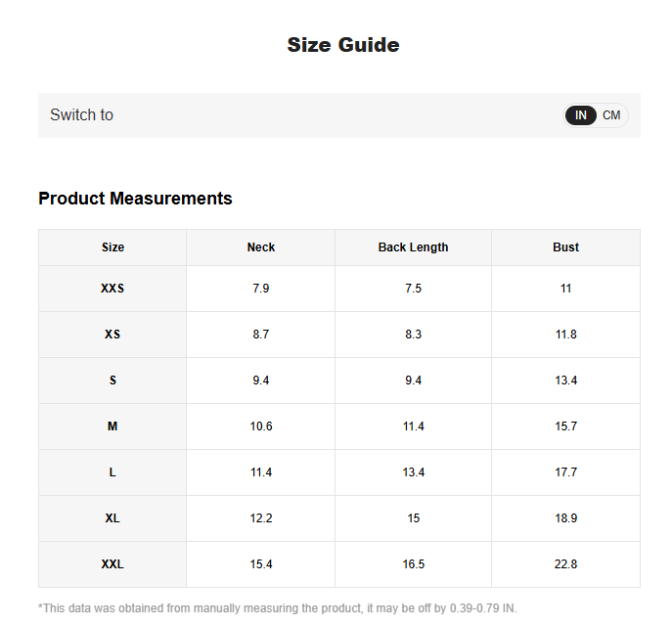Click the Product Measurements heading
This screenshot has width=672, height=627.
[x=135, y=199]
